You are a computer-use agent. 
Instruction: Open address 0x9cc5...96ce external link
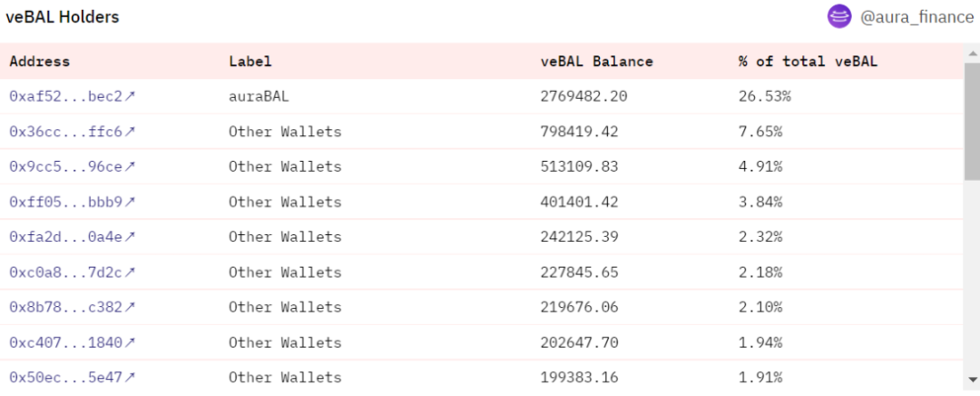point(72,166)
